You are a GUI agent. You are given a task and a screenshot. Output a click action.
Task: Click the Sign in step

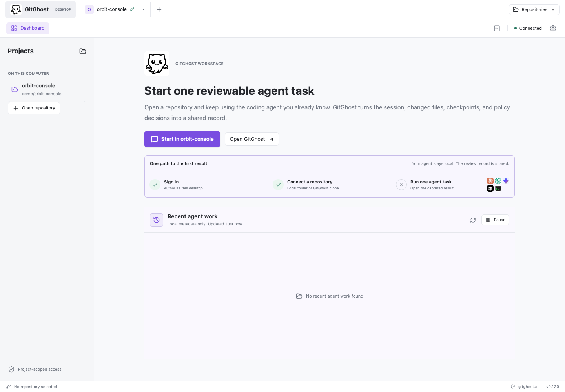(x=206, y=185)
